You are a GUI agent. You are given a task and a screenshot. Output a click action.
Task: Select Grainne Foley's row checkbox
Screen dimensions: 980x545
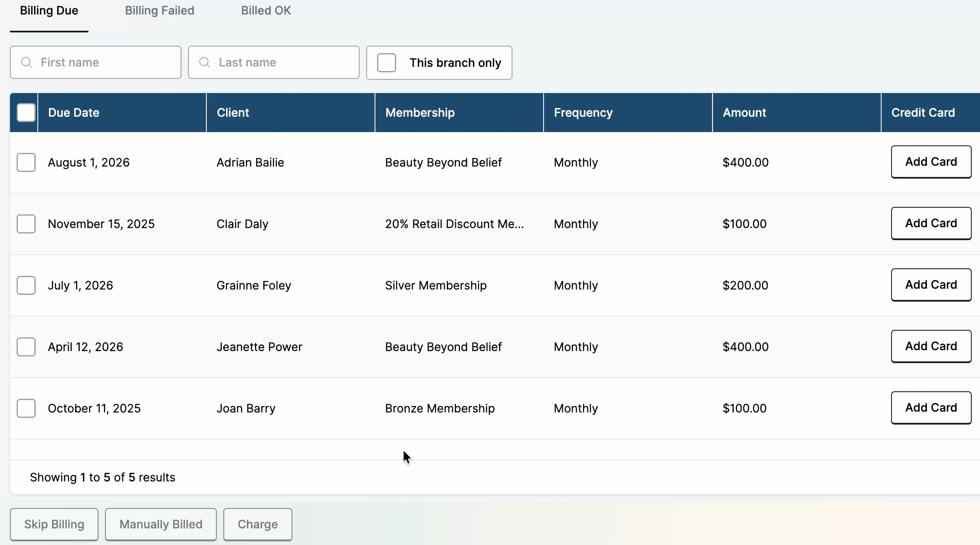(x=26, y=285)
